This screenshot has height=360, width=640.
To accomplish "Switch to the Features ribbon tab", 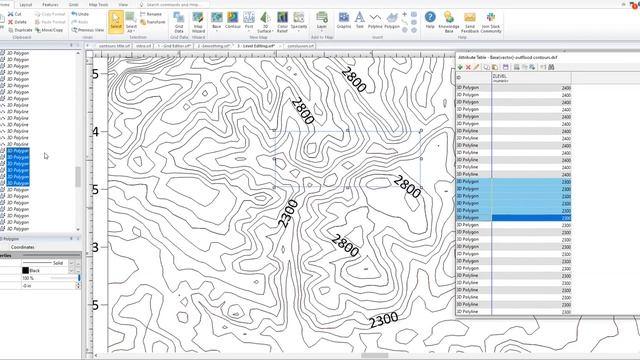I will [50, 4].
